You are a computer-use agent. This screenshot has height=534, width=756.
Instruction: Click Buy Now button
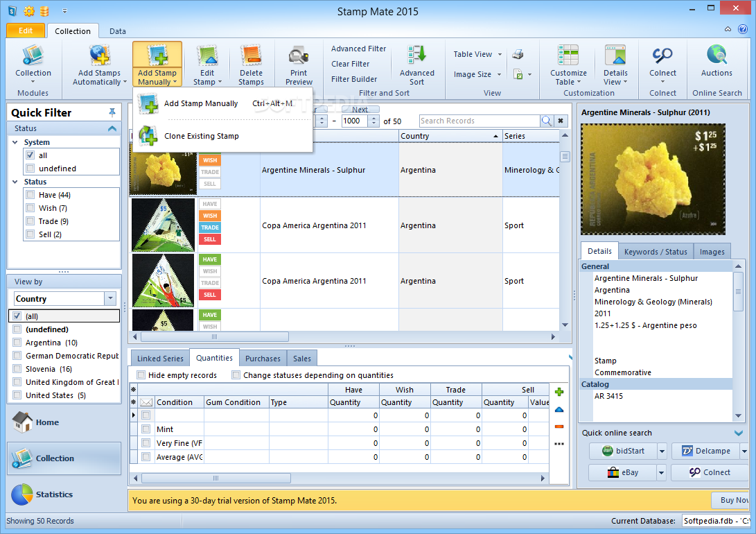730,500
